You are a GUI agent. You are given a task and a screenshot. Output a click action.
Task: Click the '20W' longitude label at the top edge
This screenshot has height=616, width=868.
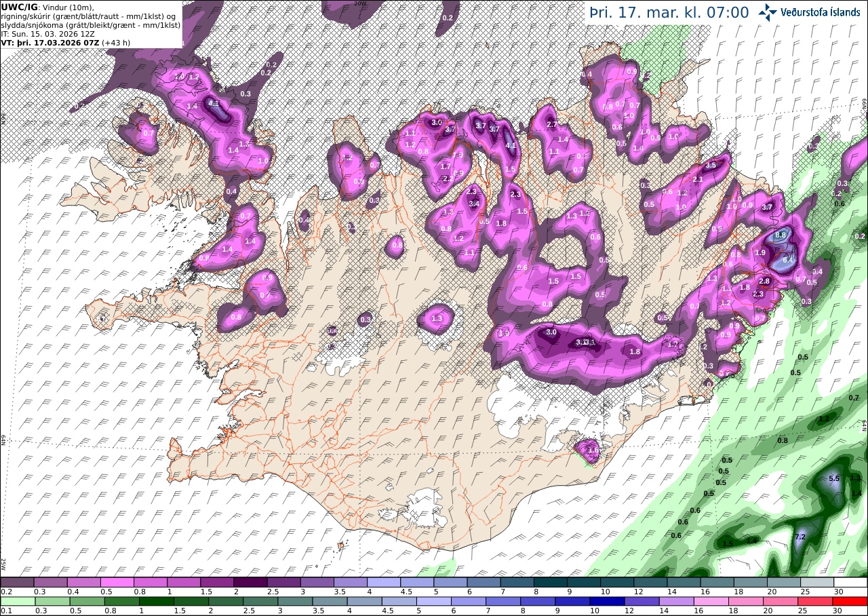tap(361, 3)
